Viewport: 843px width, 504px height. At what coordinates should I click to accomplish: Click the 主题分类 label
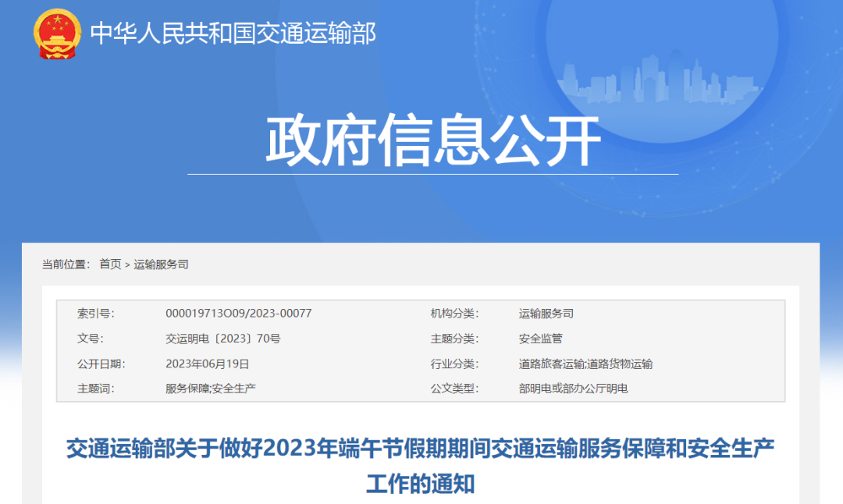pyautogui.click(x=454, y=339)
